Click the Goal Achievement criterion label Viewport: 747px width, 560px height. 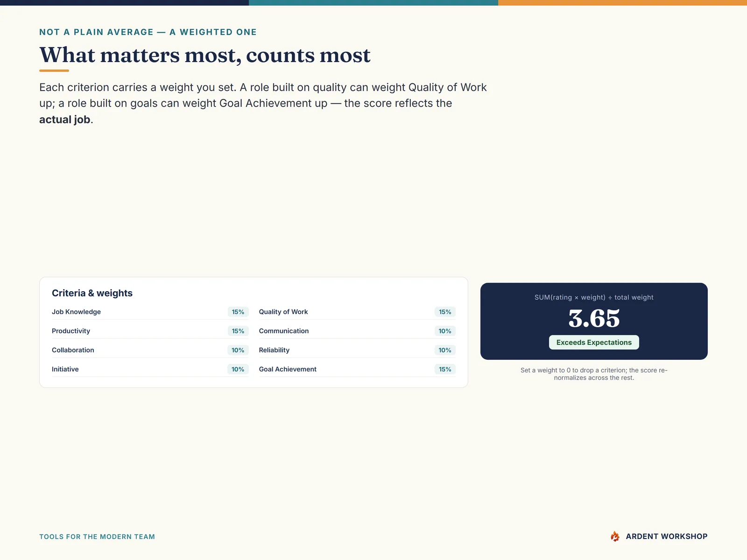pos(288,369)
